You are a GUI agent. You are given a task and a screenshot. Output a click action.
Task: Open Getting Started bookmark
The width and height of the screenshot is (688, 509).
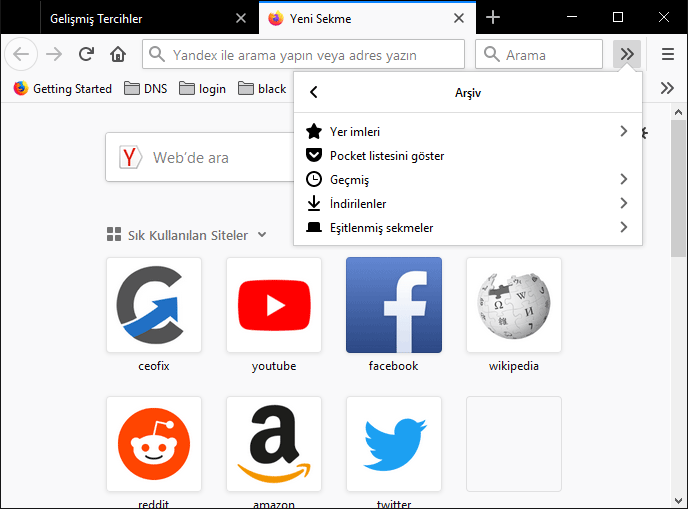click(x=62, y=88)
